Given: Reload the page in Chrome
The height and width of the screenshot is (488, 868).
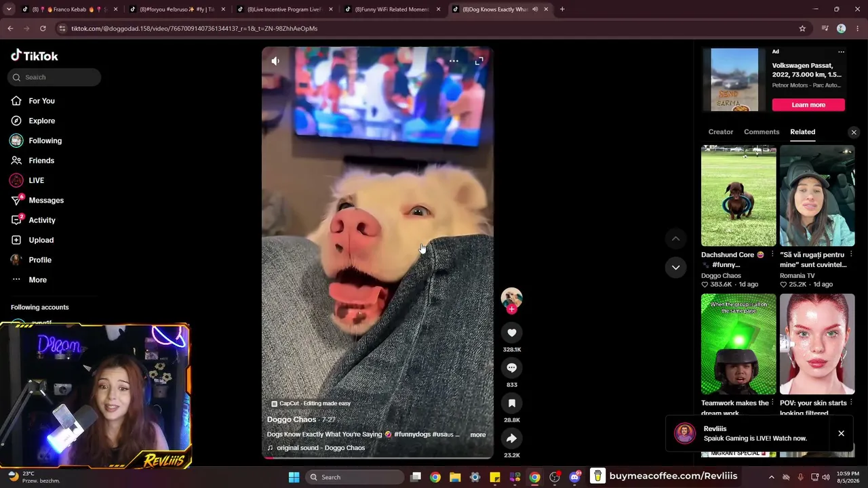Looking at the screenshot, I should coord(43,28).
